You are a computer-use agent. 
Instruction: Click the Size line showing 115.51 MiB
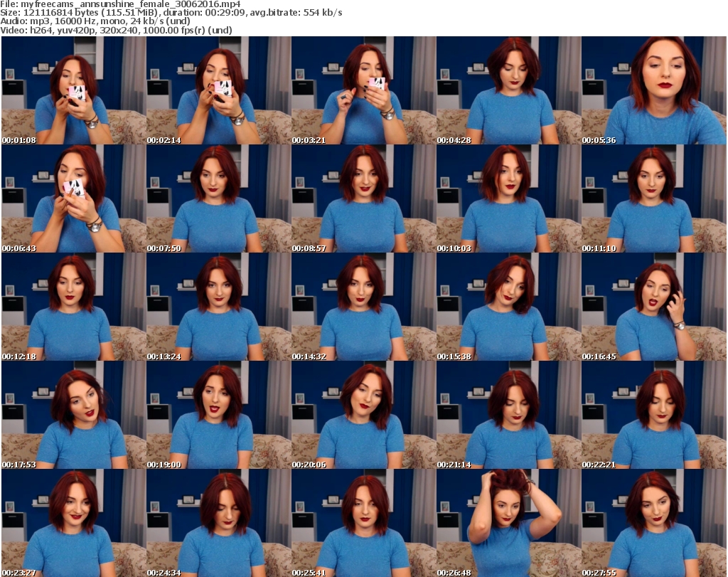click(171, 13)
